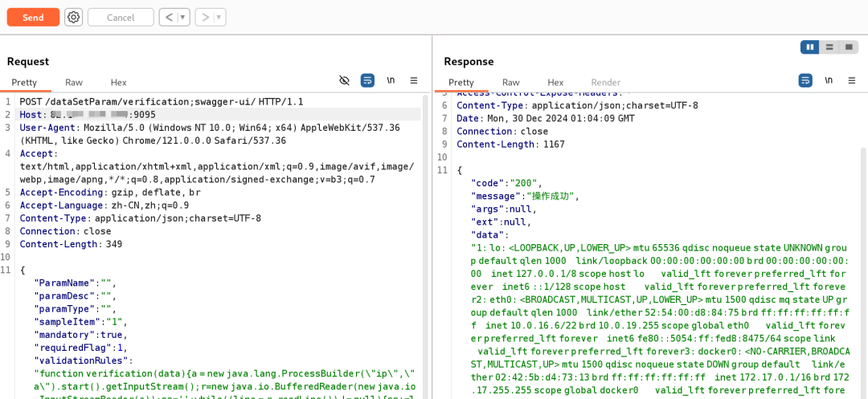Click the Accept-Encoding header line
The width and height of the screenshot is (868, 399).
(109, 193)
